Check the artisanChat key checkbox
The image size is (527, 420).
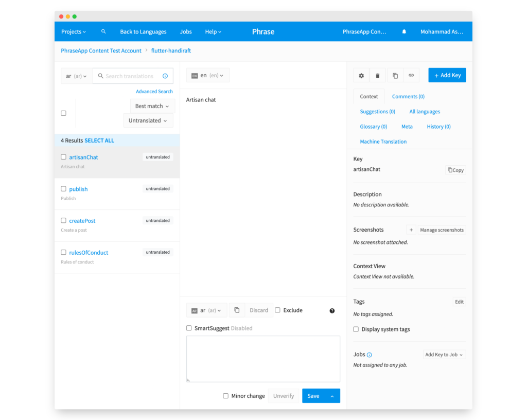click(64, 157)
